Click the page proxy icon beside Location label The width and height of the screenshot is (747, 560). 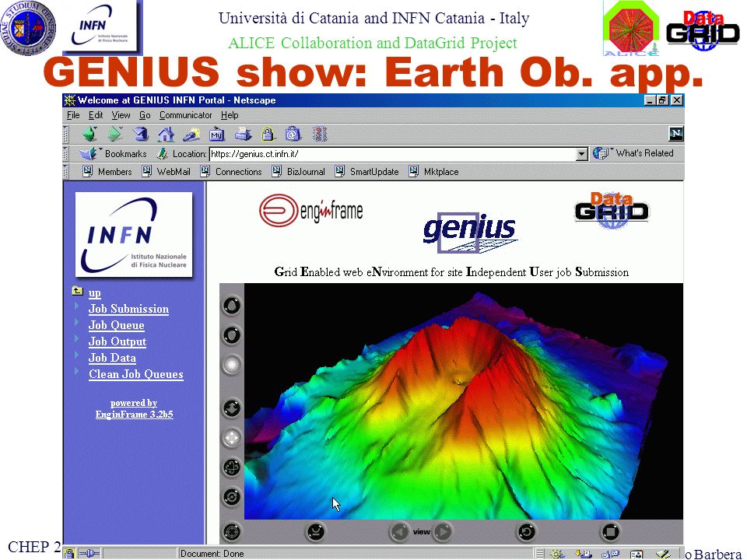tap(163, 153)
